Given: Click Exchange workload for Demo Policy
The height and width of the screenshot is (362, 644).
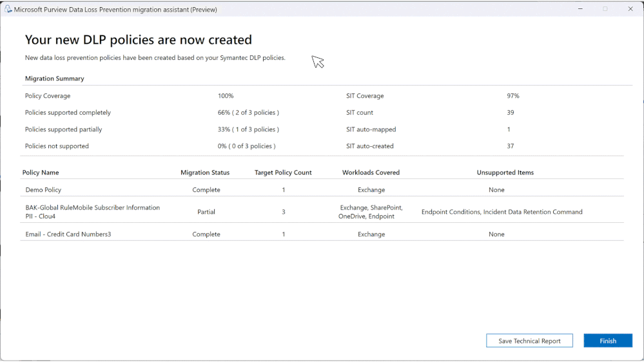Looking at the screenshot, I should (x=371, y=189).
